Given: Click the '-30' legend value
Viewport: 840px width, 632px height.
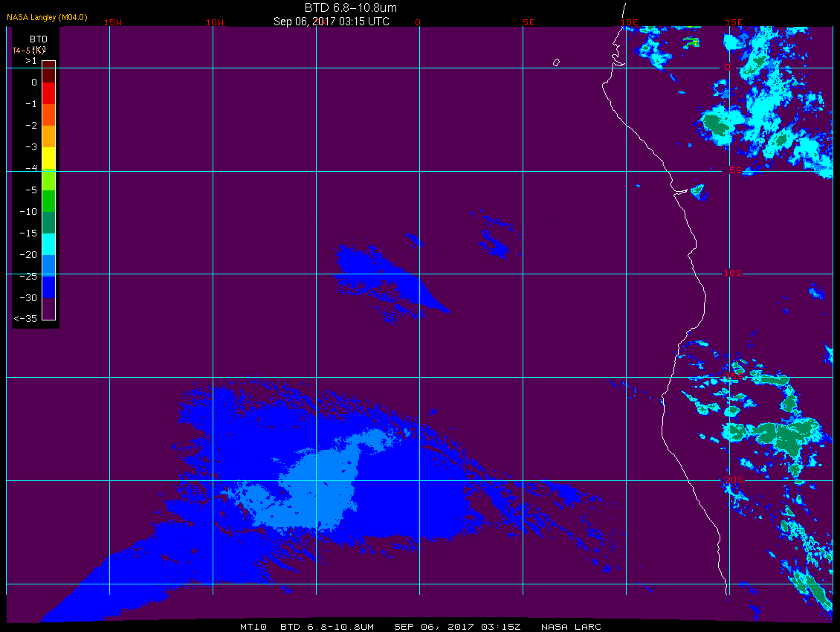Looking at the screenshot, I should tap(28, 298).
